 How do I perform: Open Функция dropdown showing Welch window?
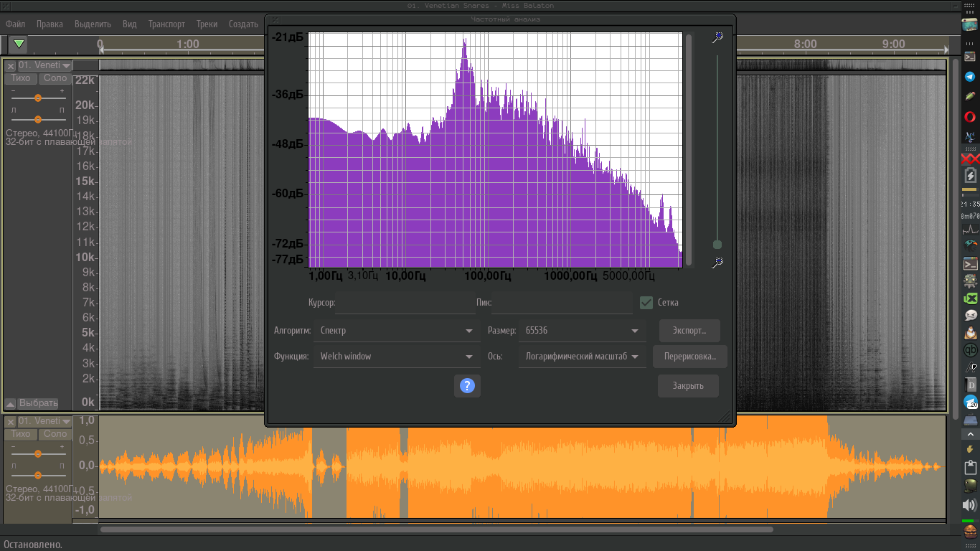pyautogui.click(x=397, y=357)
